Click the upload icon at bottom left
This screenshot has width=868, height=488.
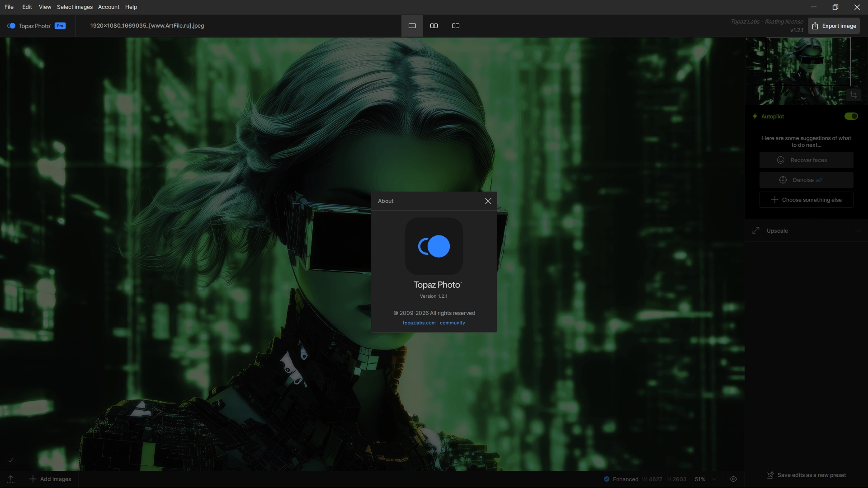click(x=11, y=479)
